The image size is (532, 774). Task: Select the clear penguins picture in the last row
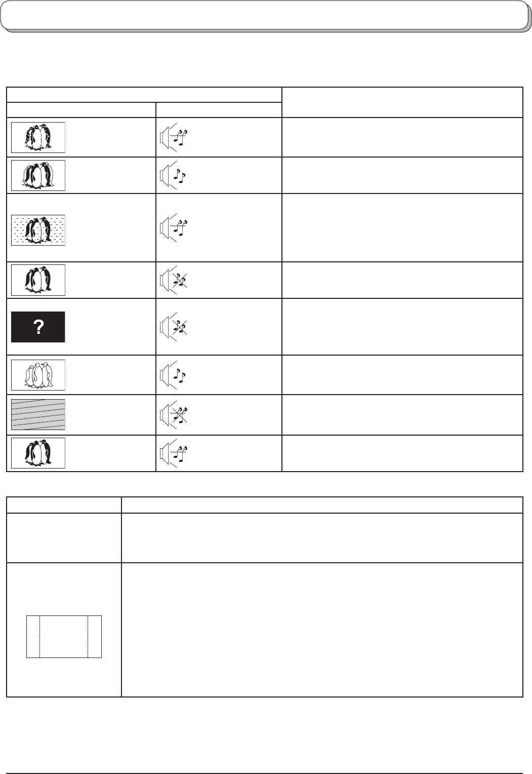coord(38,453)
